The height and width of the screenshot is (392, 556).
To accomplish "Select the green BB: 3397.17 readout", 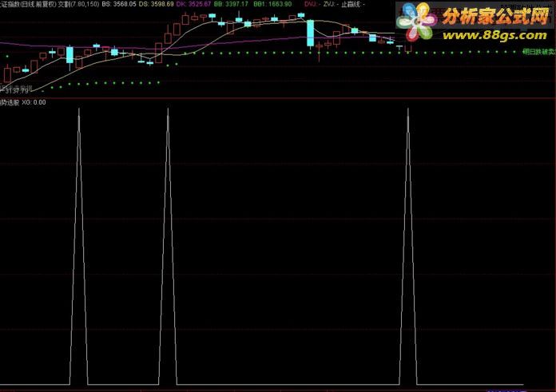I will 231,4.
